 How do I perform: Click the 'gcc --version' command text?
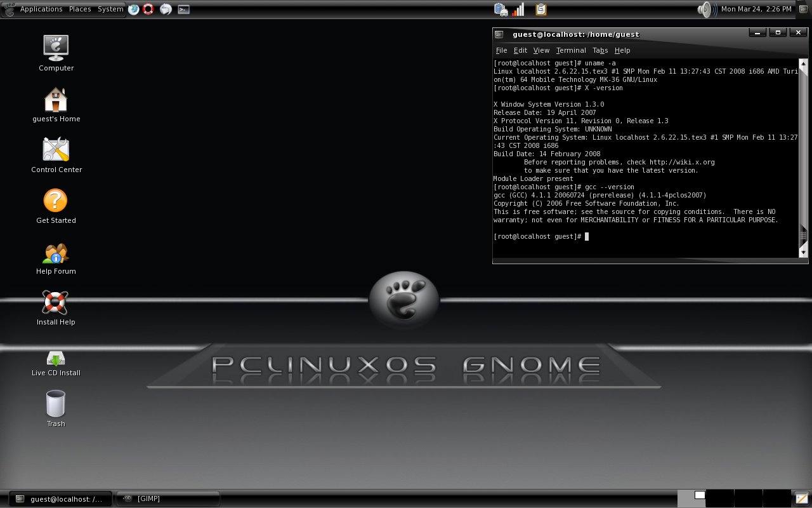(610, 187)
